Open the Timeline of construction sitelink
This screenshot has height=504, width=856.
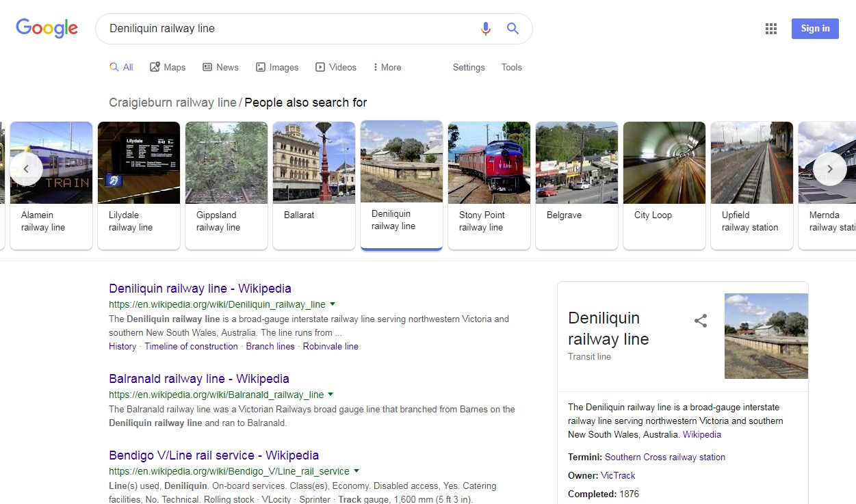click(191, 347)
